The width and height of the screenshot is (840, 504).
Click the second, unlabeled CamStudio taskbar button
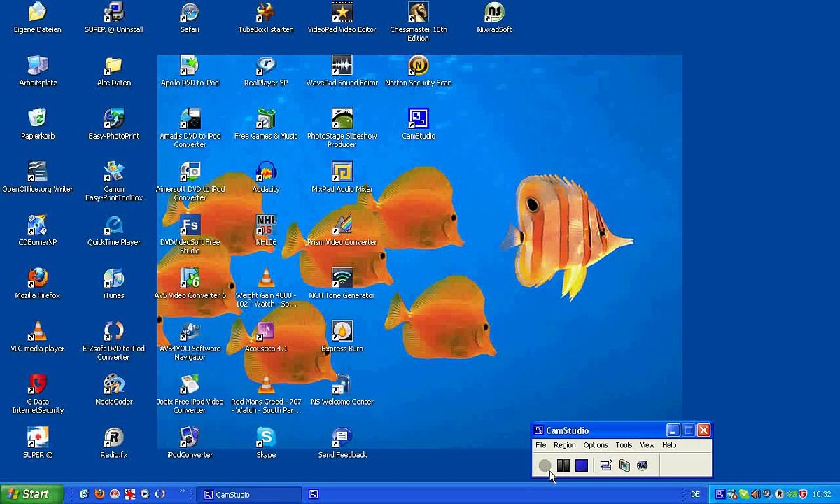point(314,494)
